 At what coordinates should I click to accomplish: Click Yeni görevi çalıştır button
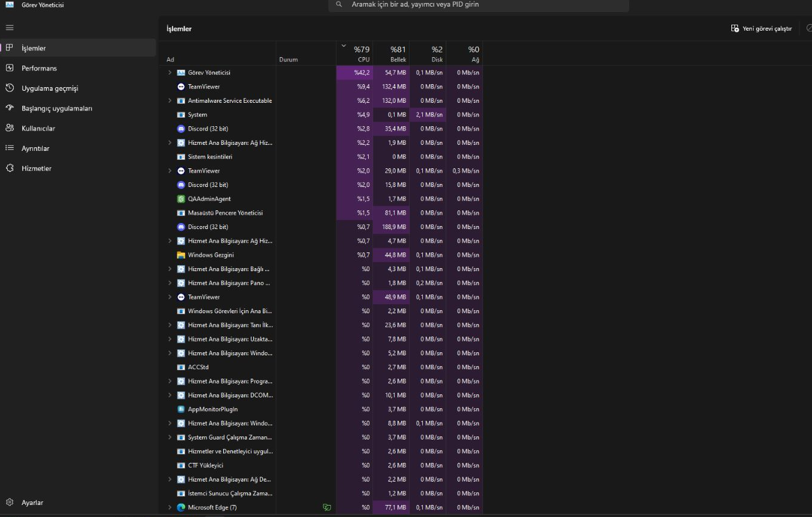click(761, 28)
